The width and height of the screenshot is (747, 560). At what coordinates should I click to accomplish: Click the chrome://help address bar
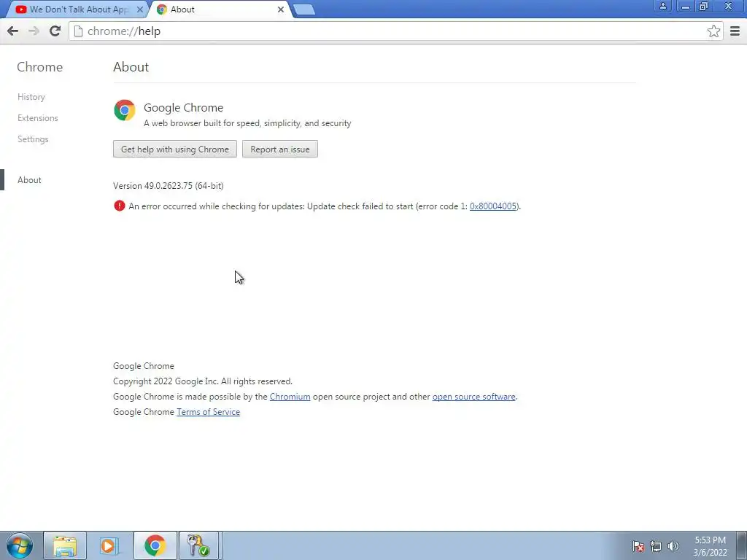pos(395,31)
